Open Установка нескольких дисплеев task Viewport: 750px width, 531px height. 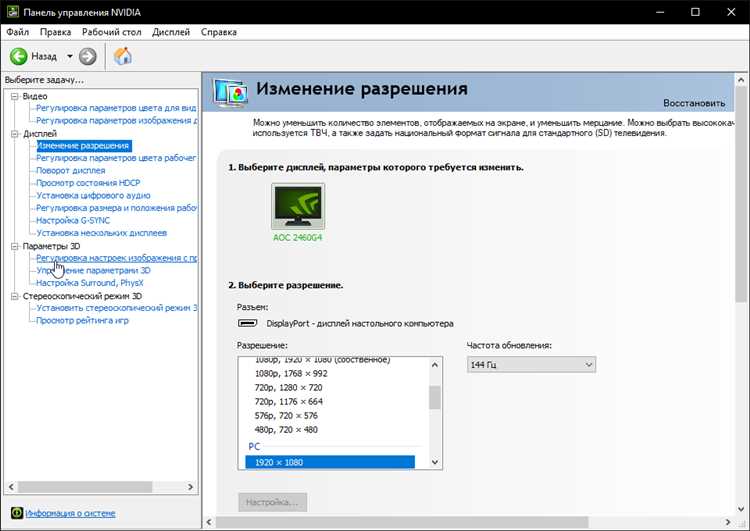pyautogui.click(x=101, y=233)
